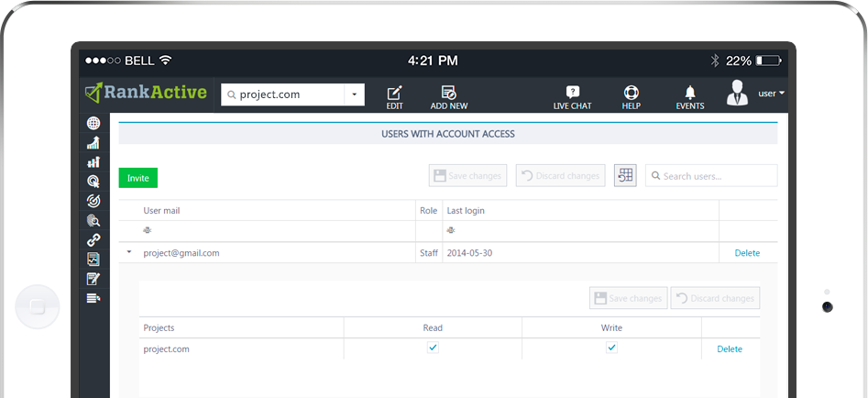Click the Bluetooth status icon
Viewport: 868px width, 398px height.
[715, 61]
